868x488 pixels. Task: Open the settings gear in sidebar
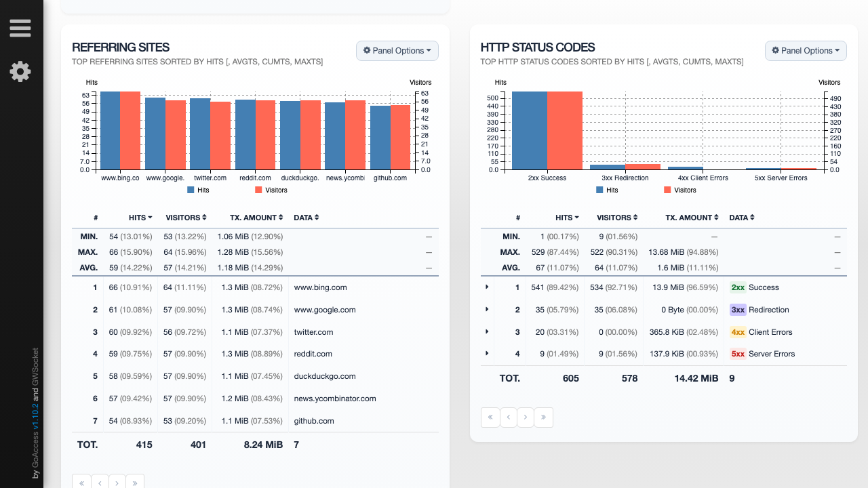tap(20, 71)
